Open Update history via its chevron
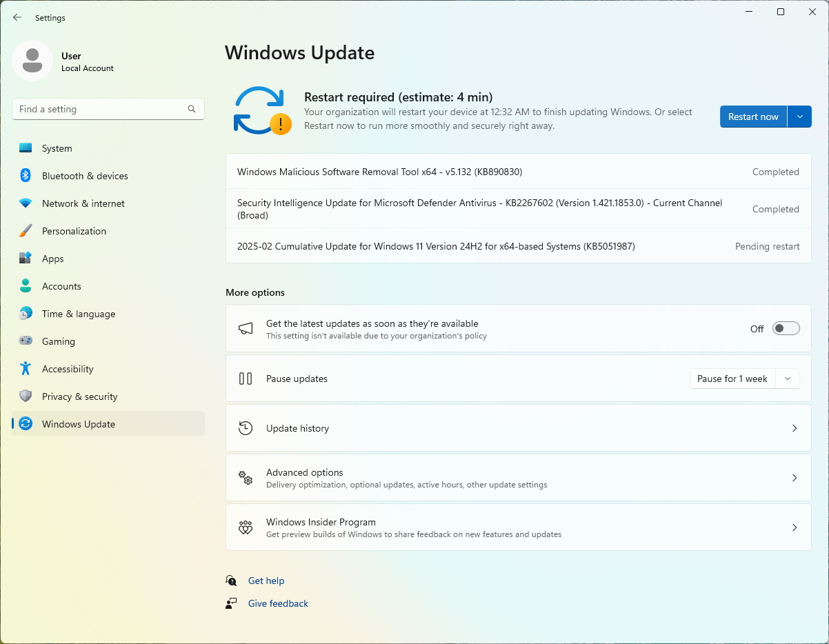 (x=795, y=428)
